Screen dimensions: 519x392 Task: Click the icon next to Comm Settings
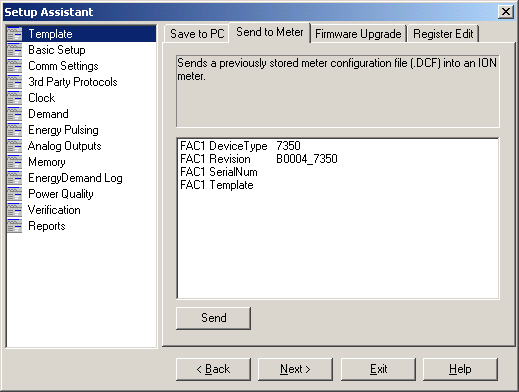click(x=15, y=66)
